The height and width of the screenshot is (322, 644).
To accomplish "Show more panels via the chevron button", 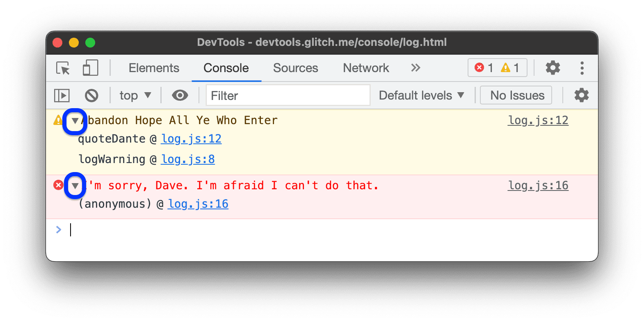I will tap(415, 68).
